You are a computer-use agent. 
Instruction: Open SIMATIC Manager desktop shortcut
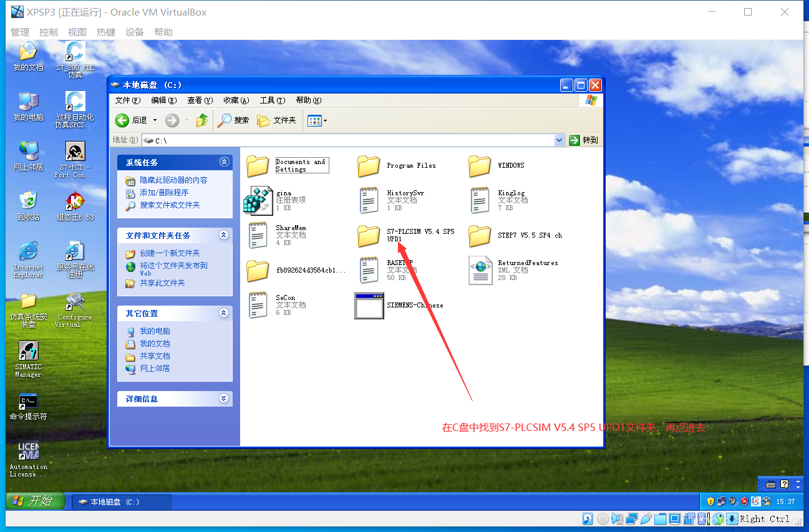[28, 359]
